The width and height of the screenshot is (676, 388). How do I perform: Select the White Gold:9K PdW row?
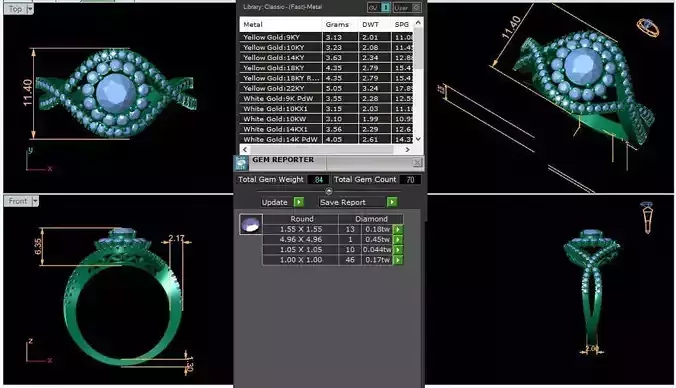point(326,98)
